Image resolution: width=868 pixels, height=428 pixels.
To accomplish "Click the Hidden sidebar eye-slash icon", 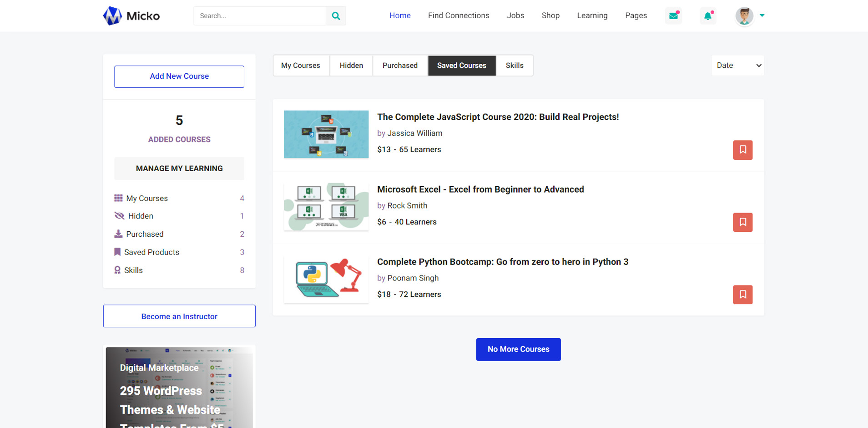I will point(119,216).
